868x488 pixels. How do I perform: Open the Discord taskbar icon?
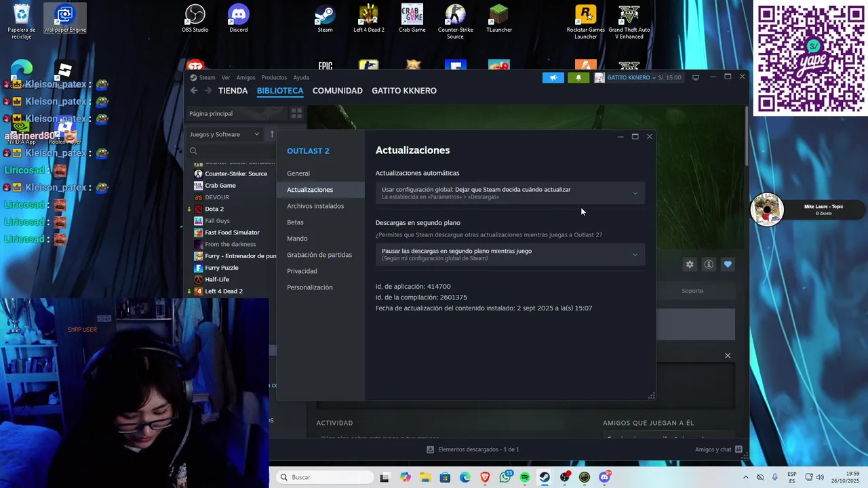point(605,477)
